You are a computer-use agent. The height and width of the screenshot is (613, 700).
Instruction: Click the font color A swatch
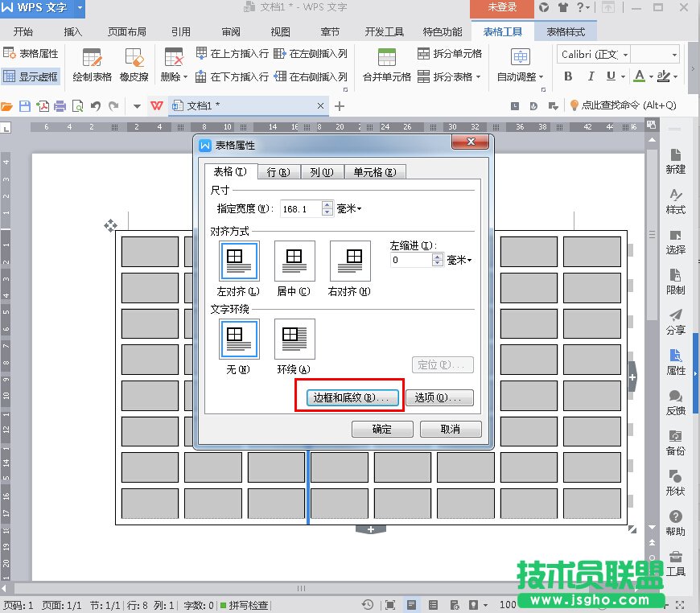point(639,76)
